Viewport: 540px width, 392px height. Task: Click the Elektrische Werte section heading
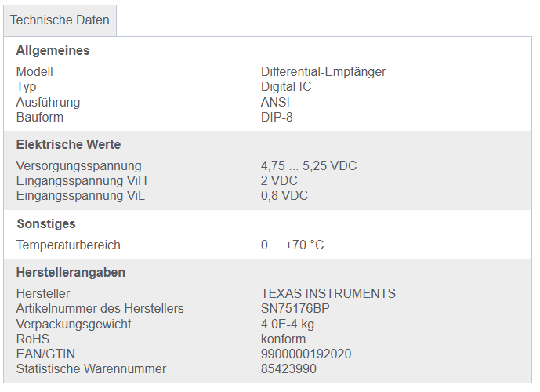pos(68,145)
